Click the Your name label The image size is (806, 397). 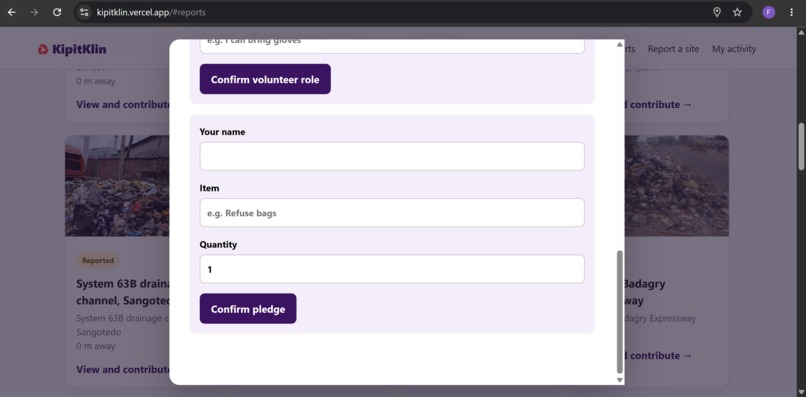pos(222,132)
